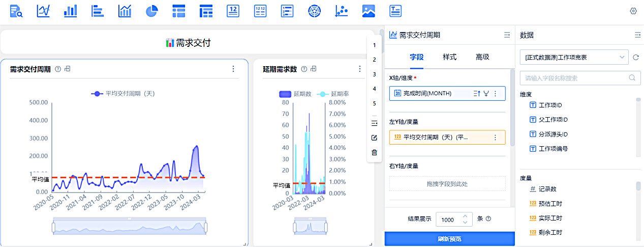Click drill icon next to 需求交付周期 title
The height and width of the screenshot is (247, 644).
(x=68, y=69)
